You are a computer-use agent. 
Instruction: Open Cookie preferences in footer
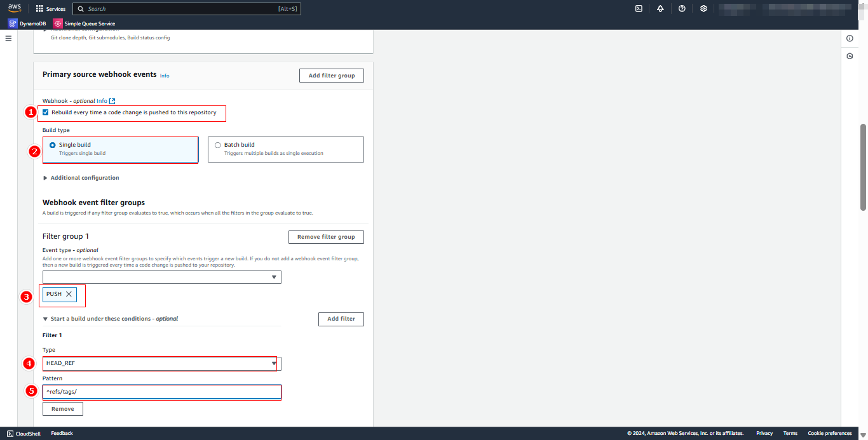point(830,433)
